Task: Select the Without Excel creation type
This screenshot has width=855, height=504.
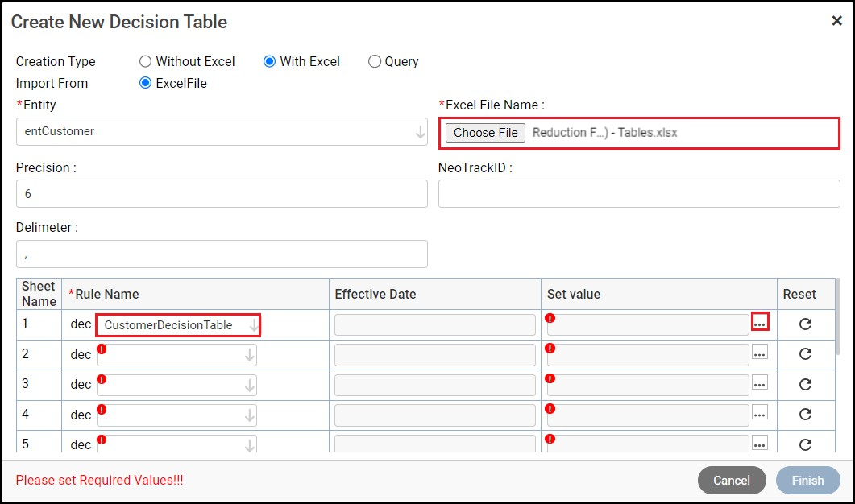Action: [x=146, y=61]
